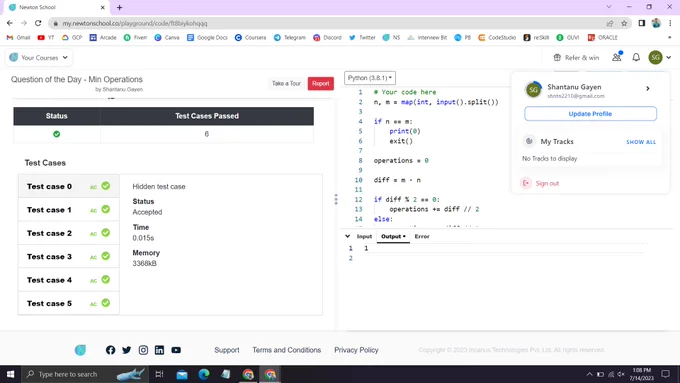Select Test case 3
Image resolution: width=680 pixels, height=383 pixels.
tap(69, 257)
